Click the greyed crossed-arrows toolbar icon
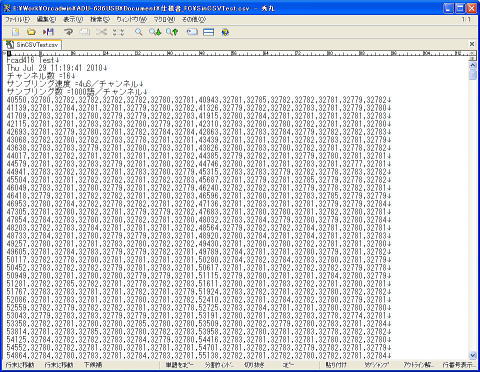This screenshot has height=372, width=480. tap(101, 32)
